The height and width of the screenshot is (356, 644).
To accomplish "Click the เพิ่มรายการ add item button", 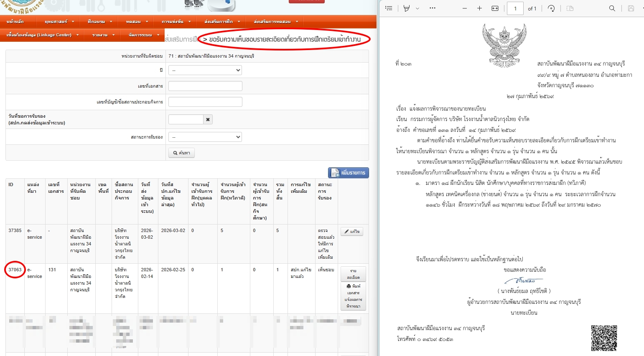I will (x=348, y=172).
